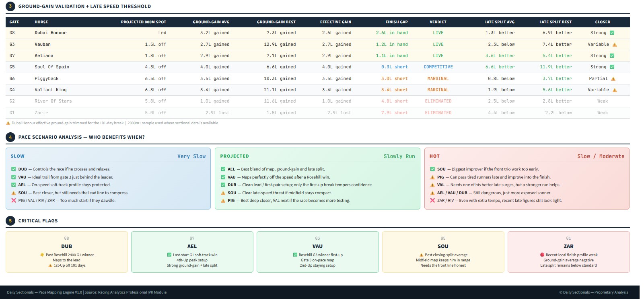Click sun icon beside Past Rosehill 2400 G1 winner
Viewport: 644px width, 300px height.
(x=42, y=255)
